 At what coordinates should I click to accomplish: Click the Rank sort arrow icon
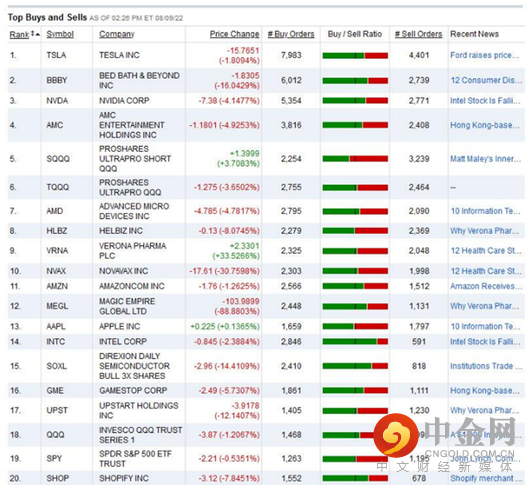35,34
